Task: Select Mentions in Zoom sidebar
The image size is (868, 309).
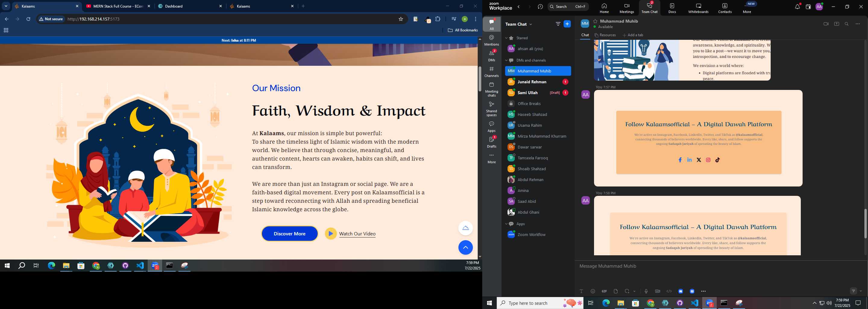Action: 492,40
